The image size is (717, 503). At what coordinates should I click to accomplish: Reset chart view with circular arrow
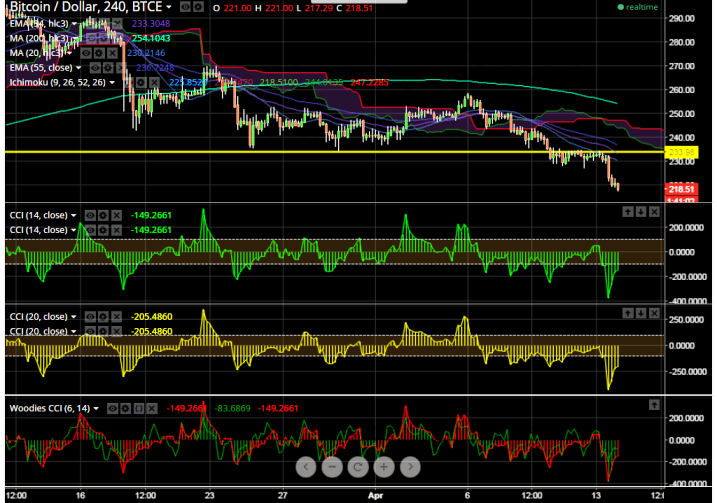point(358,466)
